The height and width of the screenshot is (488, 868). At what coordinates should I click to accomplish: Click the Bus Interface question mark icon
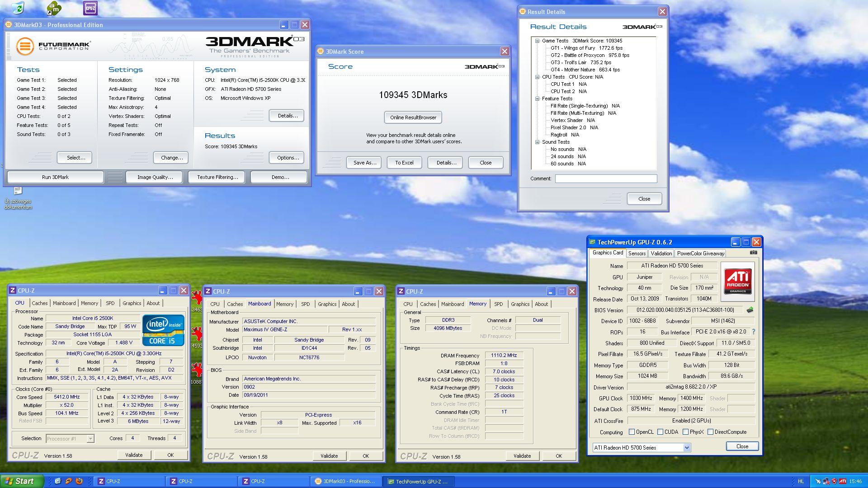point(754,332)
